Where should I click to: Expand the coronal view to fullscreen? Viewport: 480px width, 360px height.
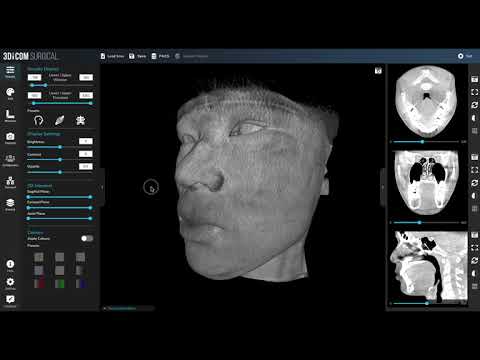coord(474,170)
